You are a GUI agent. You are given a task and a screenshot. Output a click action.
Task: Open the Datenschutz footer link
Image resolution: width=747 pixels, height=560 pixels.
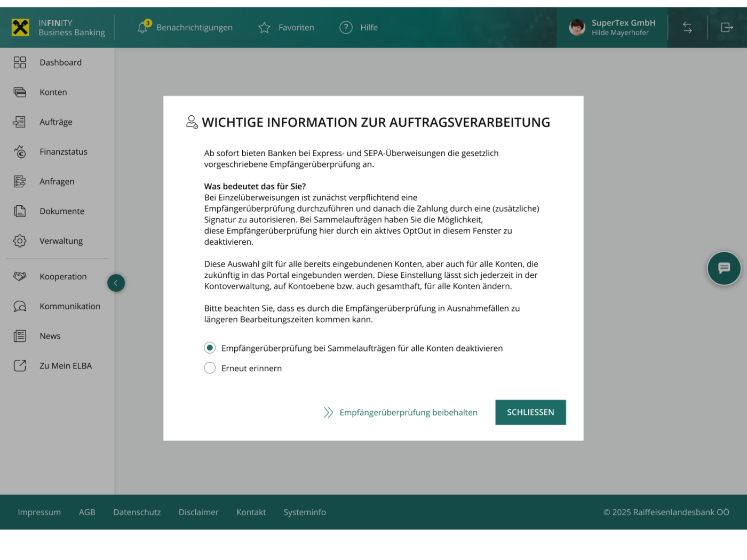click(x=137, y=512)
